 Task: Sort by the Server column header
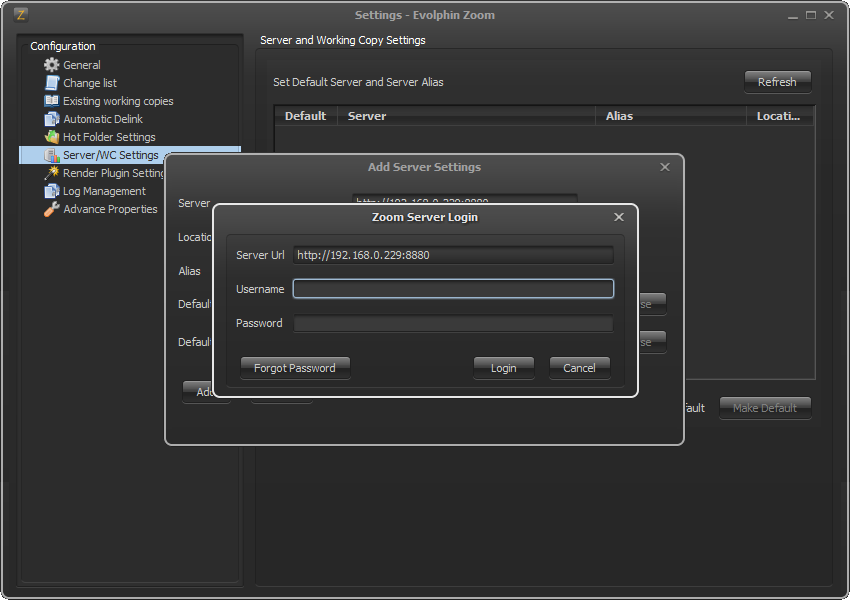coord(466,116)
